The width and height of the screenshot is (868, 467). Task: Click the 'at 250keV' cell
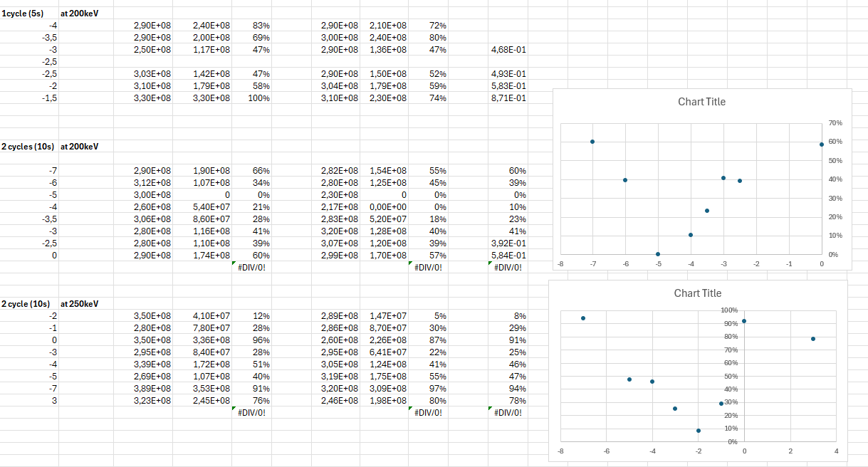86,304
